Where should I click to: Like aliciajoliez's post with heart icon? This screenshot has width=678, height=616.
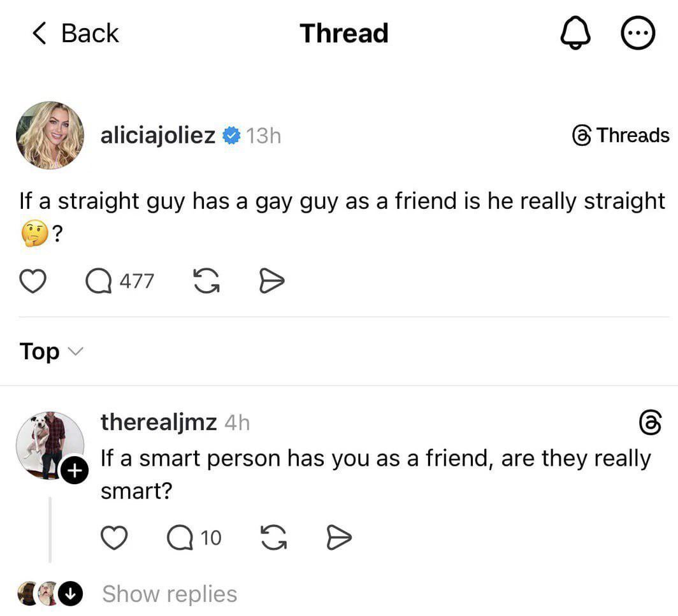click(34, 281)
